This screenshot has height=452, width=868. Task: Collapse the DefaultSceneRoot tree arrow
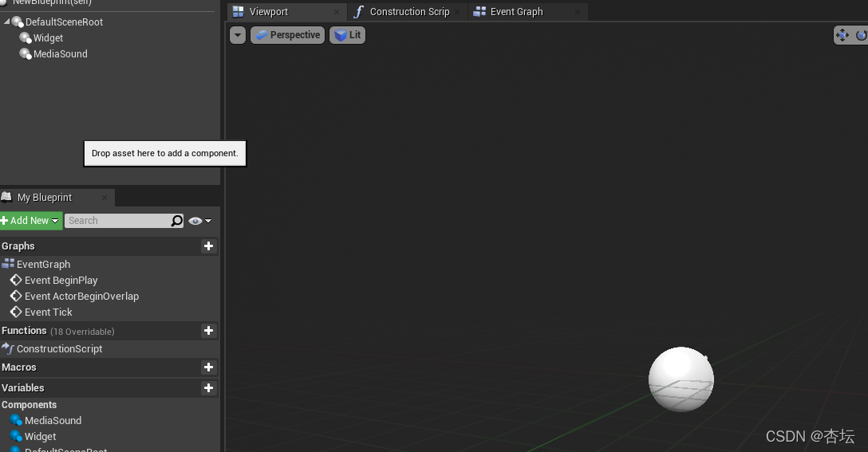(6, 22)
